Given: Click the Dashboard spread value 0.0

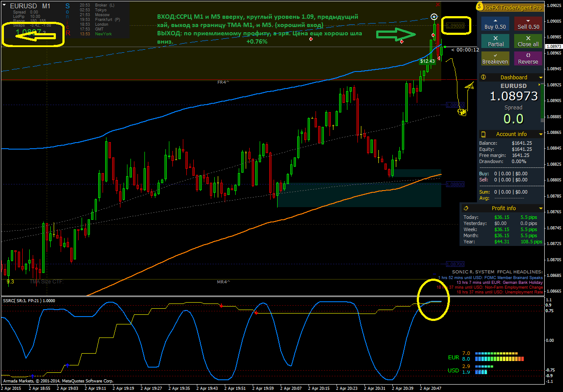Looking at the screenshot, I should coord(513,119).
